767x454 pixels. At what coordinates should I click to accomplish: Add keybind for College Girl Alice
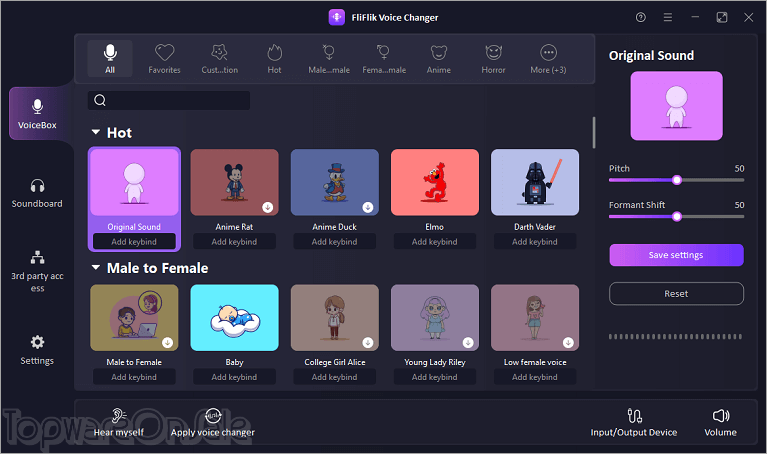(x=335, y=377)
